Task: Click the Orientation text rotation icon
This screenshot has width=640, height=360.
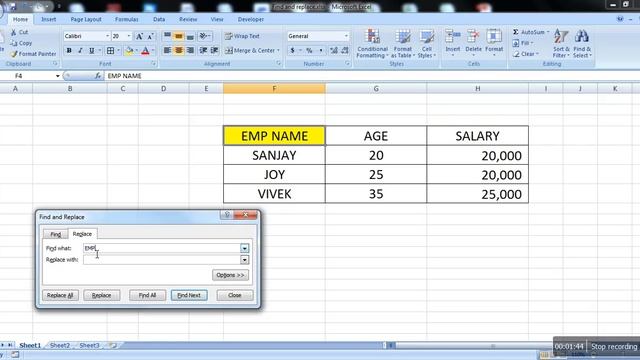Action: point(204,36)
